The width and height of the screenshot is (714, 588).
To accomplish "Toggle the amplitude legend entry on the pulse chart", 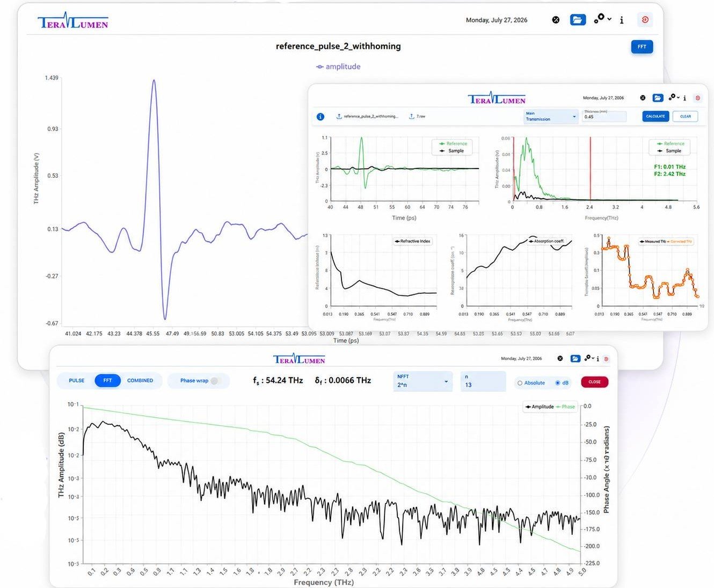I will click(x=338, y=67).
